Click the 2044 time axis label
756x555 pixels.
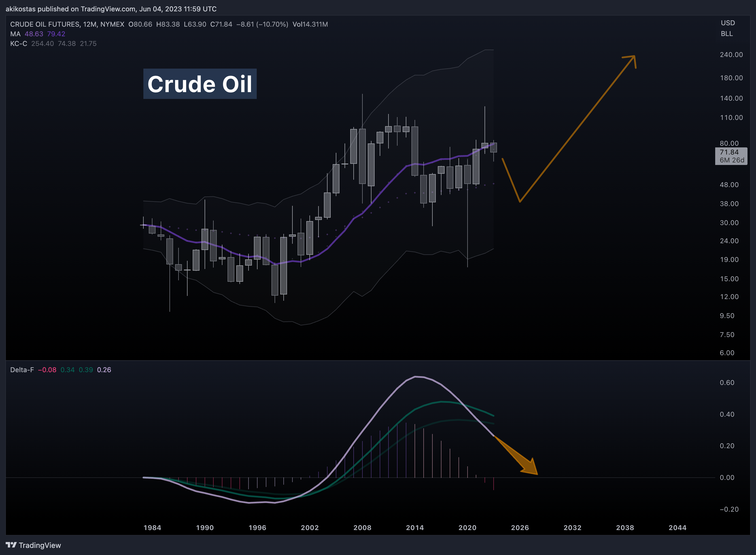678,528
